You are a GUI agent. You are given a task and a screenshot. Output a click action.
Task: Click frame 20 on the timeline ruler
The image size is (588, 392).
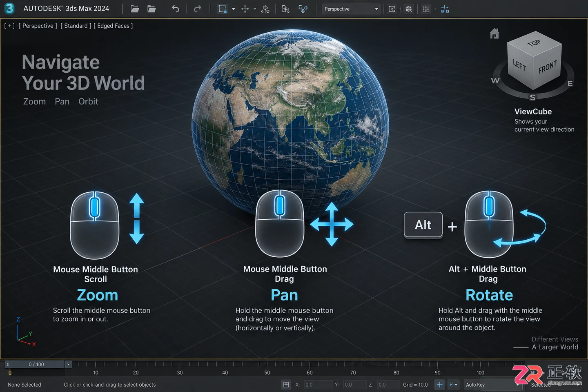(x=136, y=372)
